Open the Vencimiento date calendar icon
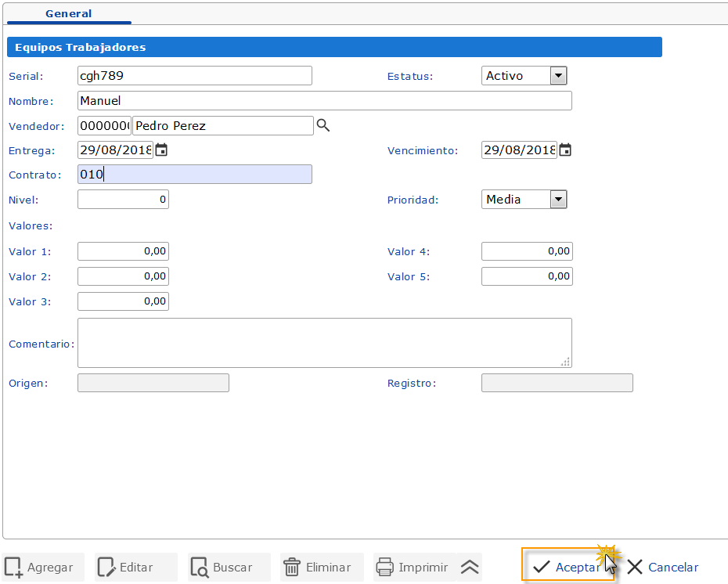The height and width of the screenshot is (584, 728). 565,150
